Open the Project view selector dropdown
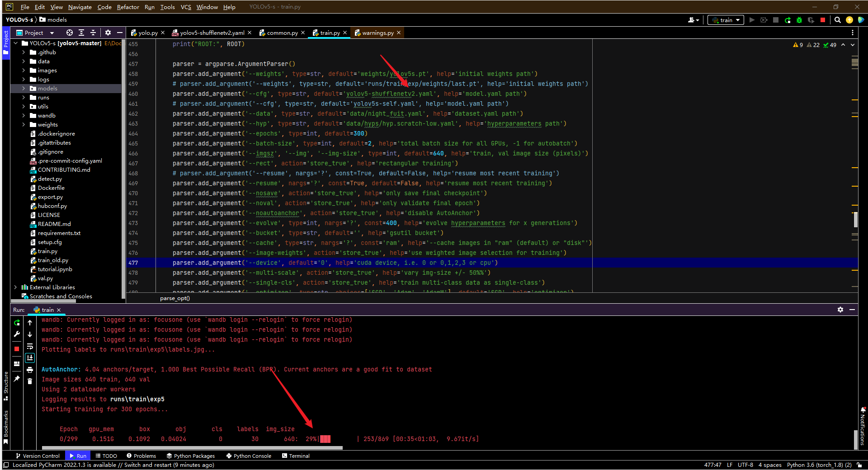 [35, 33]
